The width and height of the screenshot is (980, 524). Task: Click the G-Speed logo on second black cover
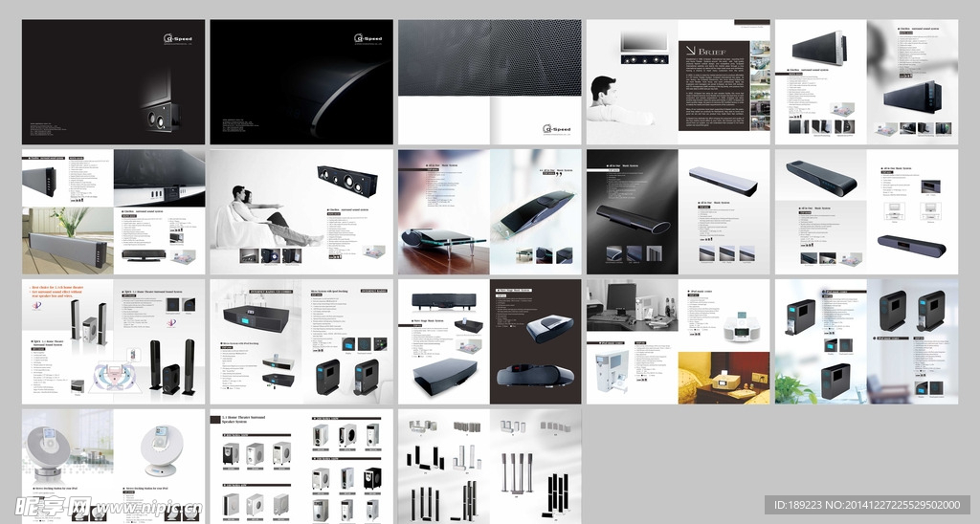pos(367,39)
